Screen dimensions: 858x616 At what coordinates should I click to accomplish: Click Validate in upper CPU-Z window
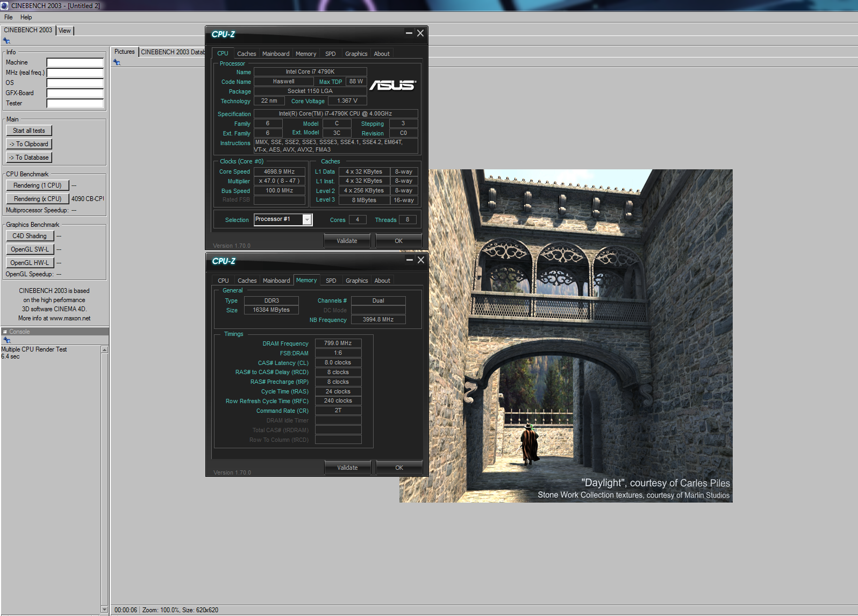tap(347, 241)
